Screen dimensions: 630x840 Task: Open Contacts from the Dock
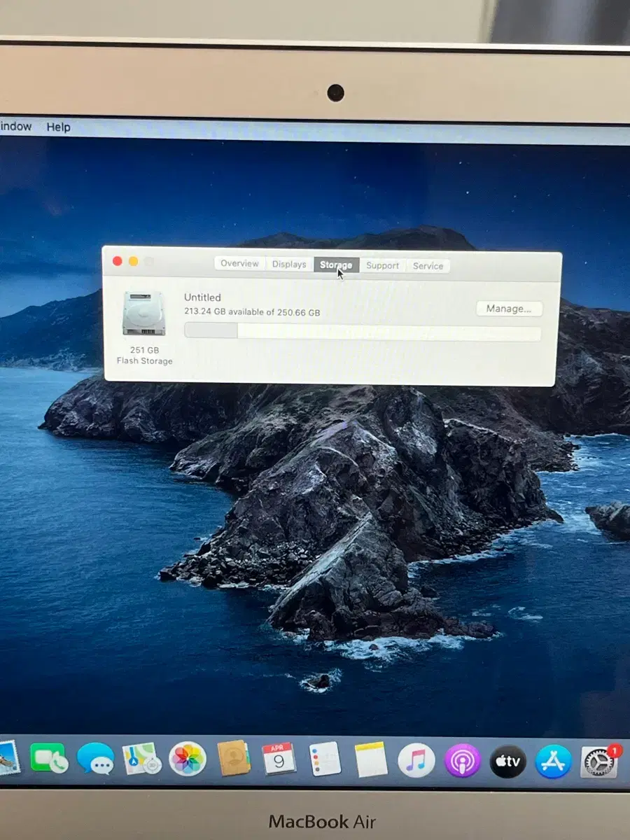click(234, 759)
